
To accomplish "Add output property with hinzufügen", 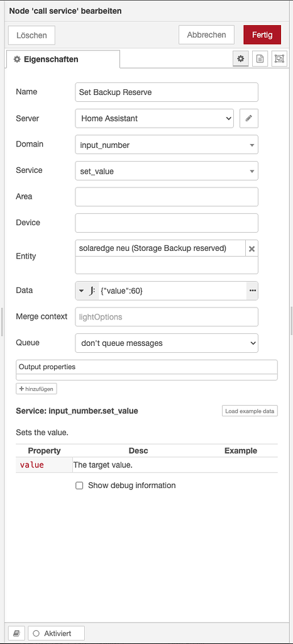I will (36, 389).
